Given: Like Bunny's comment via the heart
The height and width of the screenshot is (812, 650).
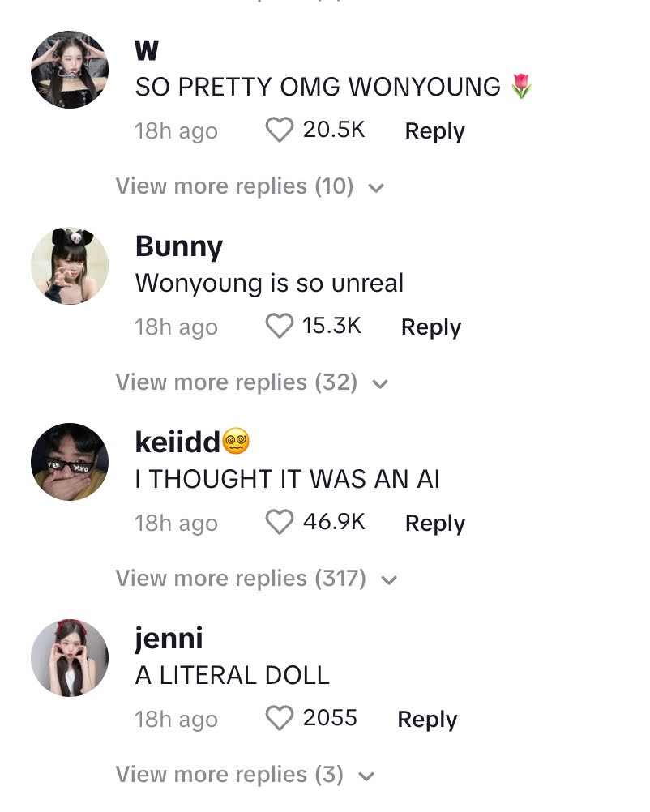Looking at the screenshot, I should [280, 326].
